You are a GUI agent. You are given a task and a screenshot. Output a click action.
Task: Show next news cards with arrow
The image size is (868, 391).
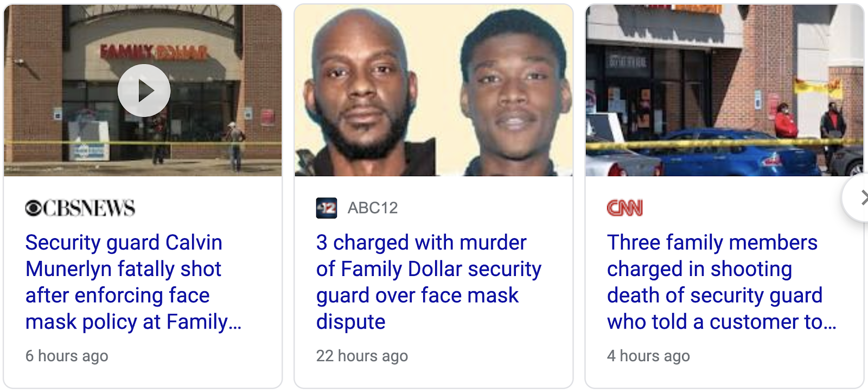coord(859,198)
